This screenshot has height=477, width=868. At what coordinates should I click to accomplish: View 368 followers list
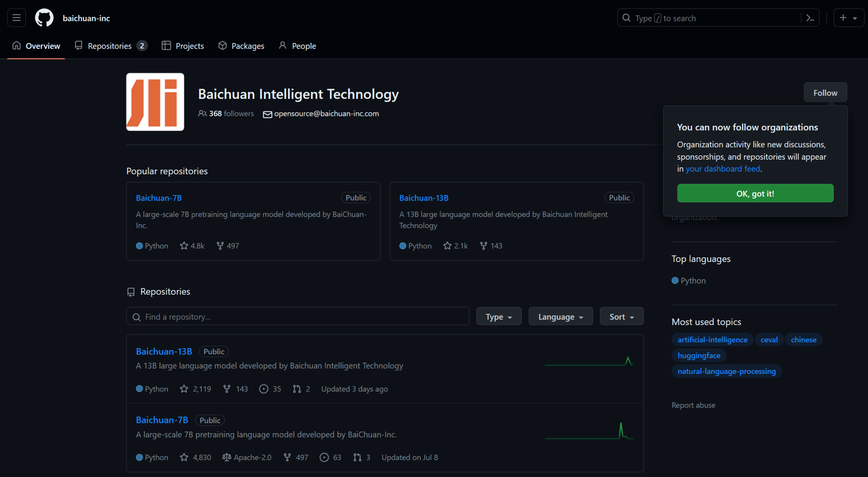point(226,114)
